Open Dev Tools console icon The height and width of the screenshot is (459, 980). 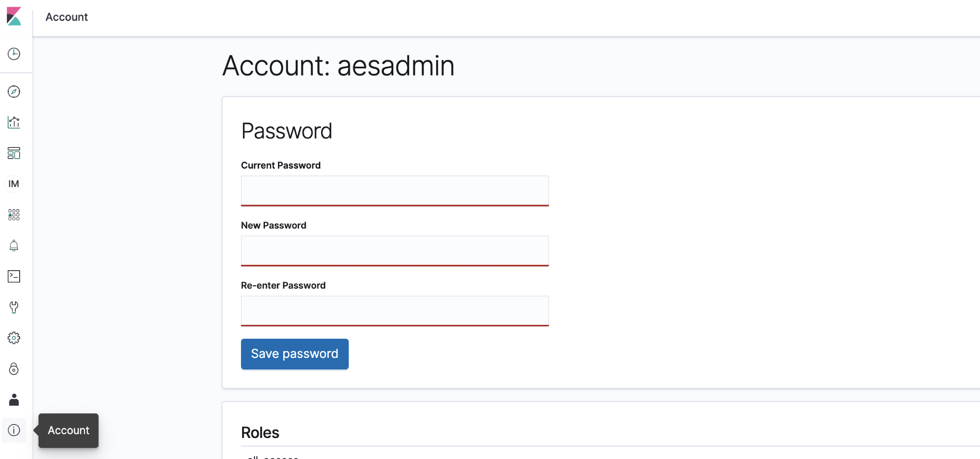coord(14,277)
